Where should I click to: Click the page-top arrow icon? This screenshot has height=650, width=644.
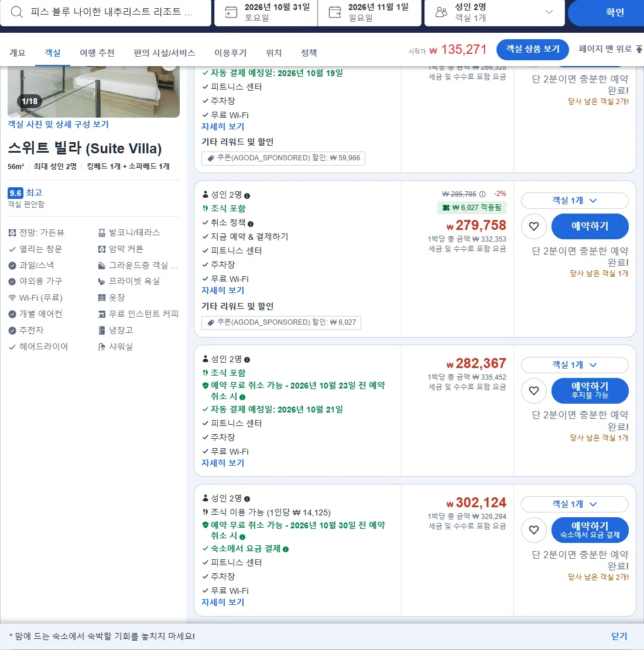click(x=639, y=49)
